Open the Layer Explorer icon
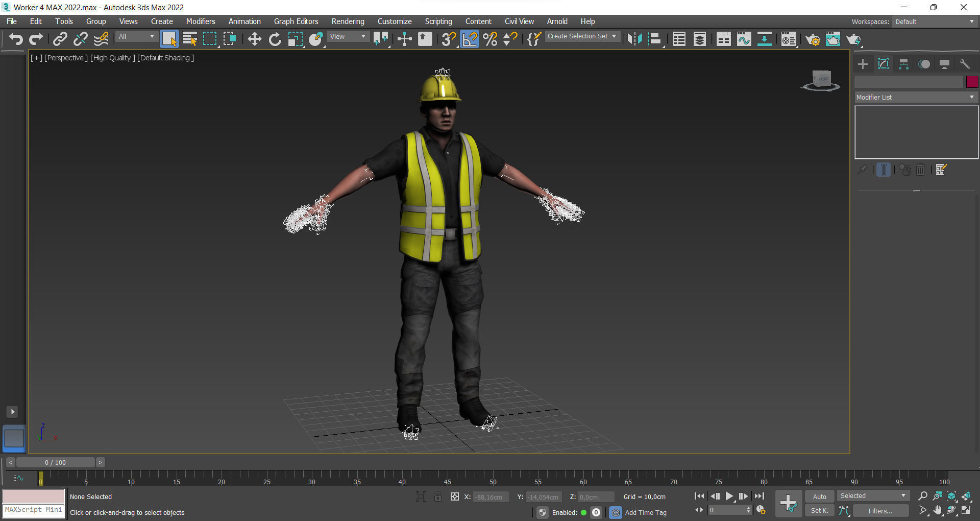The height and width of the screenshot is (521, 980). [700, 39]
